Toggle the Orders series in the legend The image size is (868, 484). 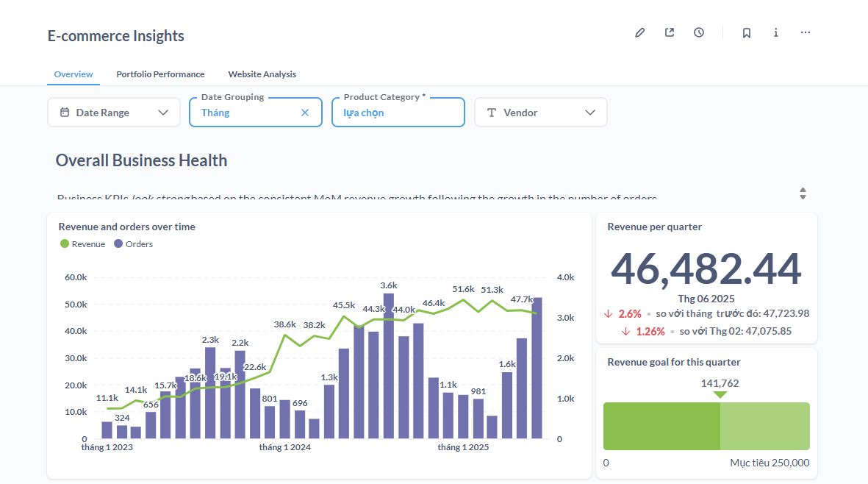[x=133, y=244]
